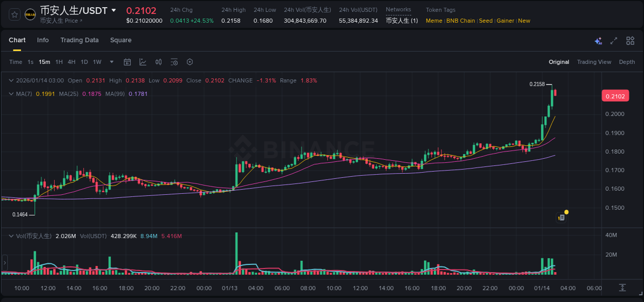The height and width of the screenshot is (302, 644).
Task: Select the 1D time interval
Action: [84, 61]
